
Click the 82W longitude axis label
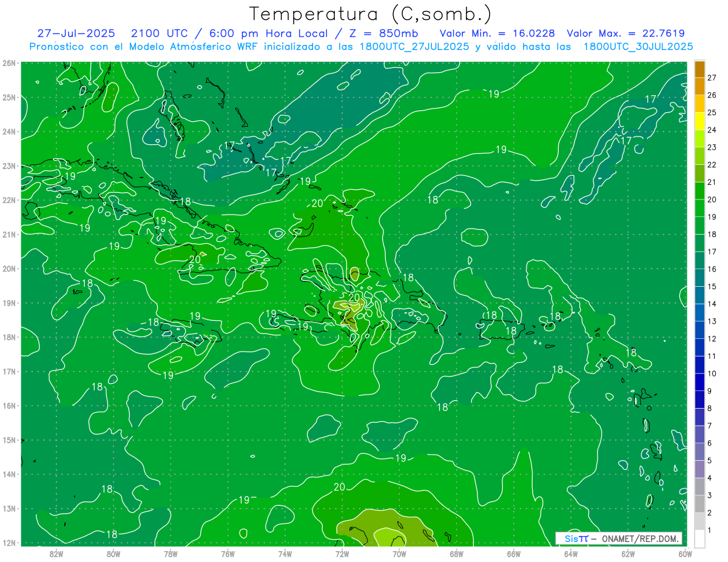pos(56,554)
